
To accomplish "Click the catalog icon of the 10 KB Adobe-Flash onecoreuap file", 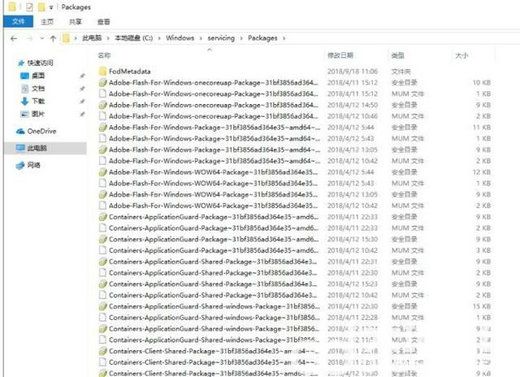I will point(103,83).
